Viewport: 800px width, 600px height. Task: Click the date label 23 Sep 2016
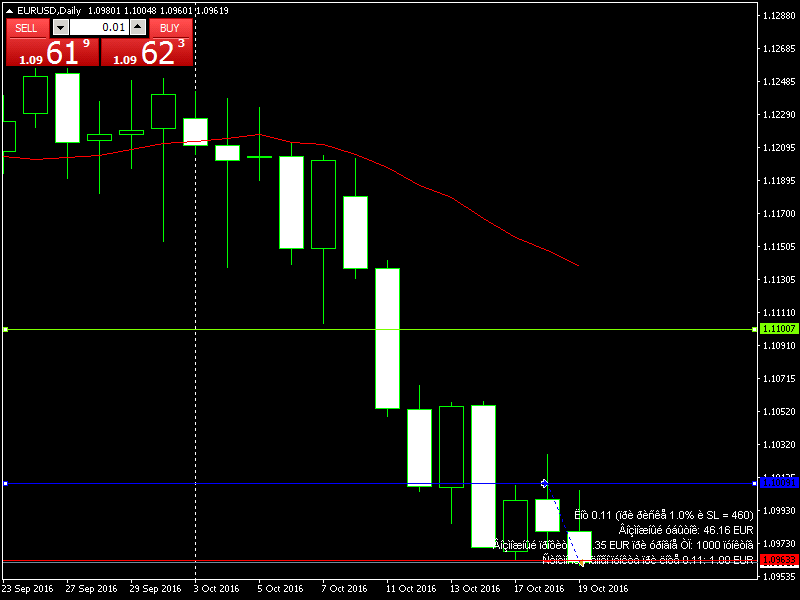[28, 588]
